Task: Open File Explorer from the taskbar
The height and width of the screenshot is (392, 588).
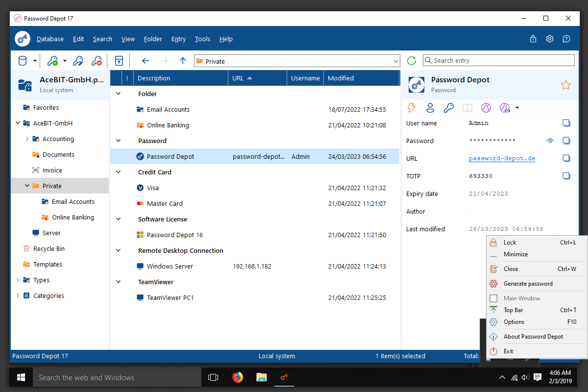Action: [x=262, y=377]
